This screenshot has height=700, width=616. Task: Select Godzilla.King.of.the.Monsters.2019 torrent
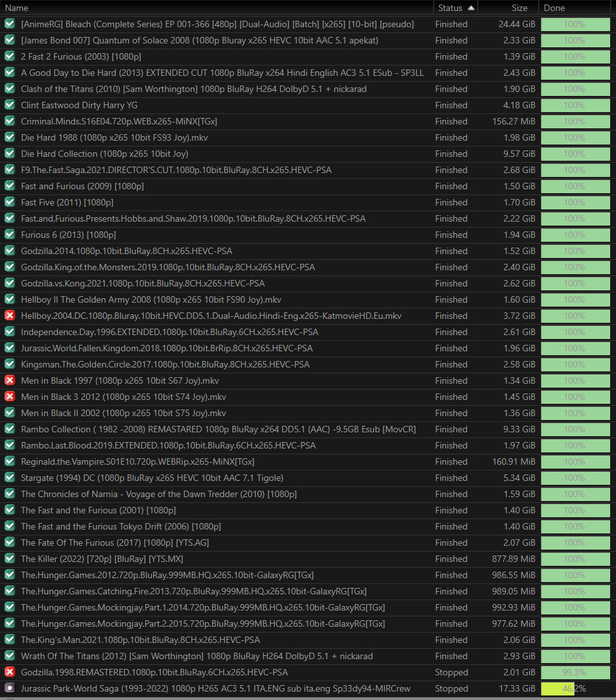(168, 267)
